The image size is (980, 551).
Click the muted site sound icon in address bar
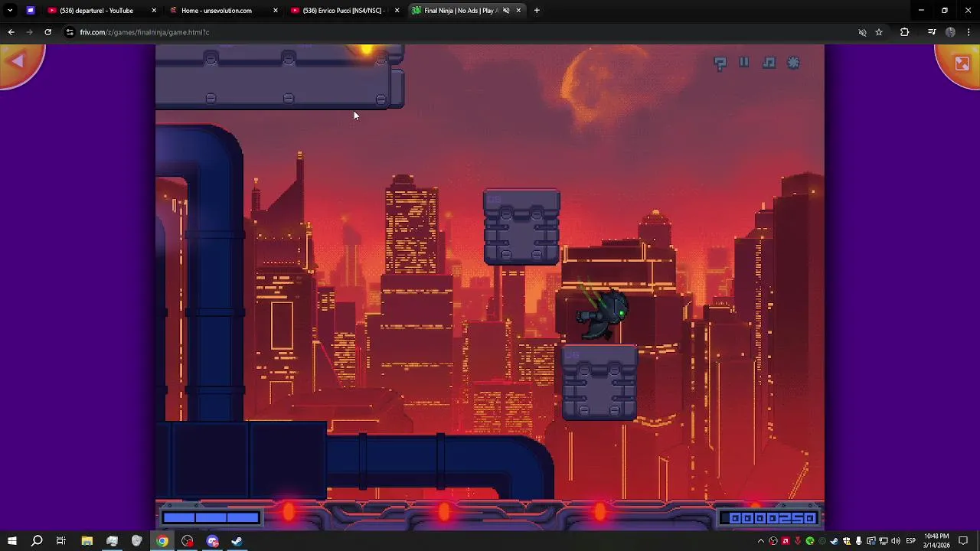[x=862, y=32]
